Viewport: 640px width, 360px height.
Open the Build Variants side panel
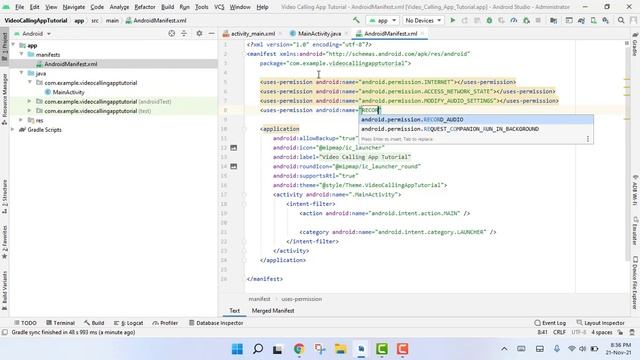tap(4, 291)
